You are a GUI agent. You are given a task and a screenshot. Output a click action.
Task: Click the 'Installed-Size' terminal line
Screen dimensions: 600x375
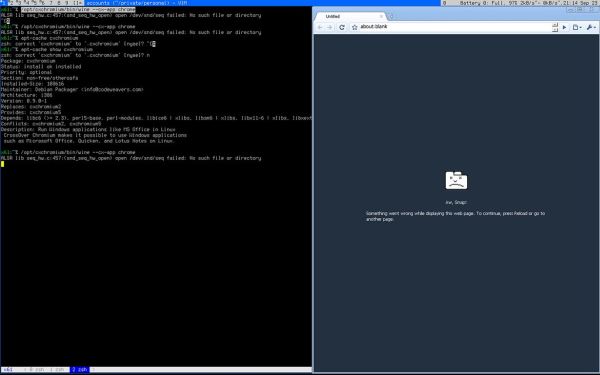point(33,84)
